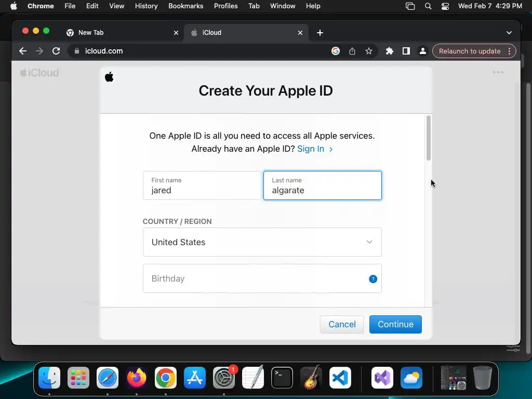Open the Trash in the Dock
Screen dimensions: 532x399
(x=483, y=378)
